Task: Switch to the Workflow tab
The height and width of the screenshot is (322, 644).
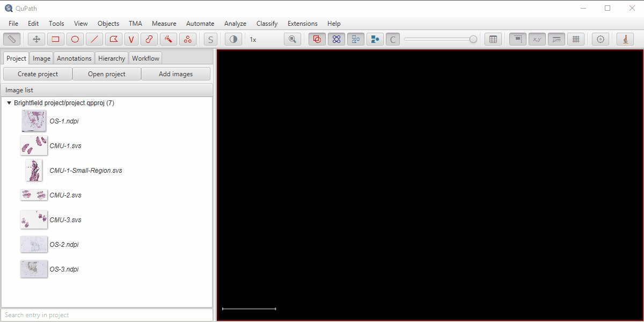Action: pos(145,58)
